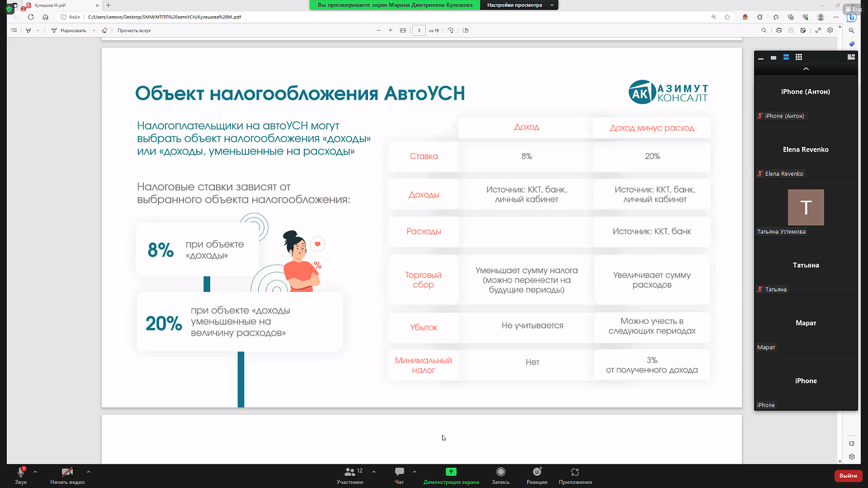Open the PDF search tool
This screenshot has height=488, width=868.
click(x=764, y=29)
